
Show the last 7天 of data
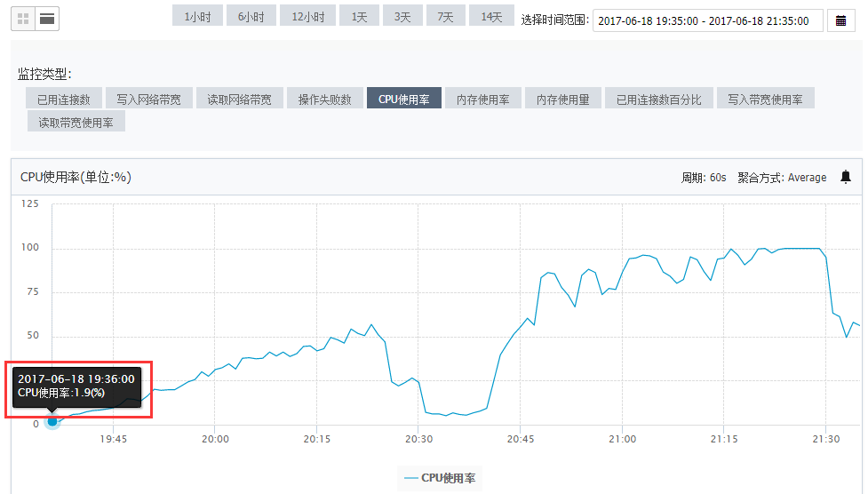[x=446, y=17]
